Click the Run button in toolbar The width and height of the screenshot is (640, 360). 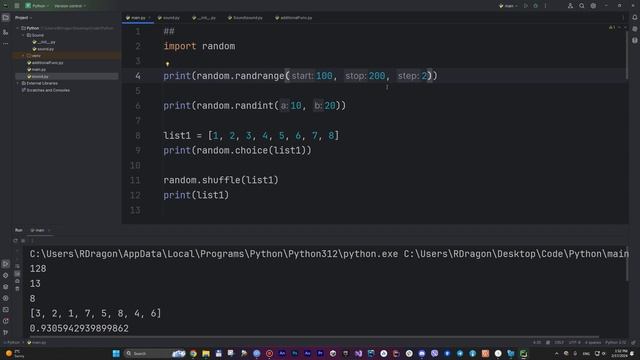(x=526, y=6)
